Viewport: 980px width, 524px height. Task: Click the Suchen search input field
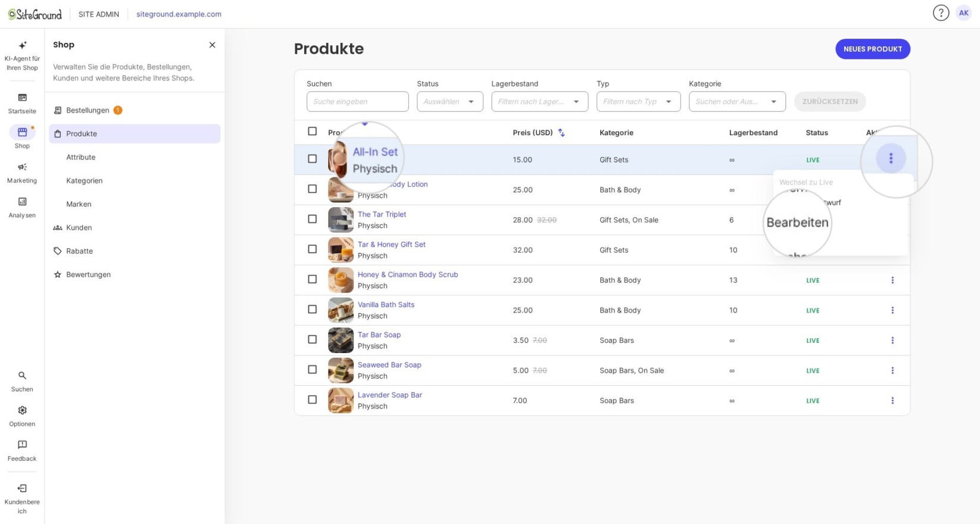pyautogui.click(x=357, y=102)
